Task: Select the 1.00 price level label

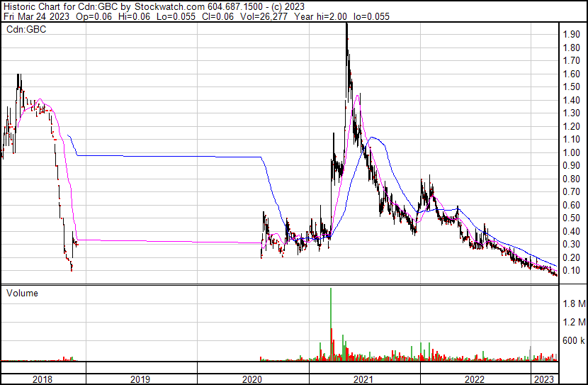Action: click(572, 153)
